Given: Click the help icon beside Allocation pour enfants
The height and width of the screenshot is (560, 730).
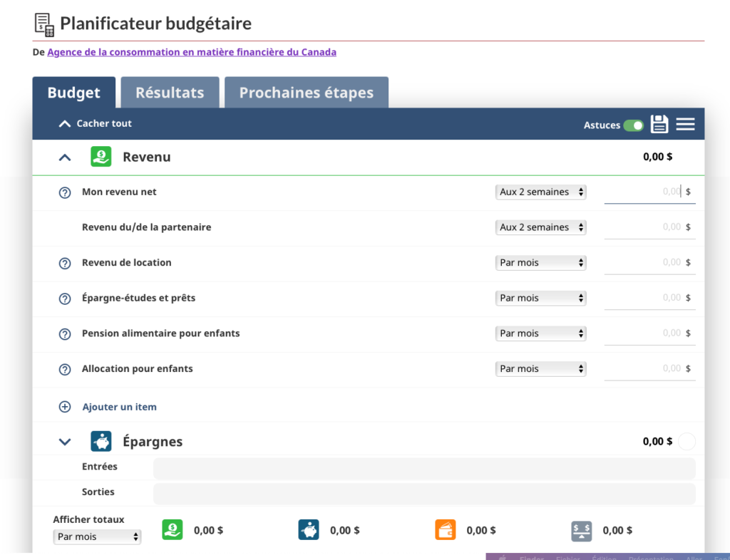Looking at the screenshot, I should tap(64, 368).
